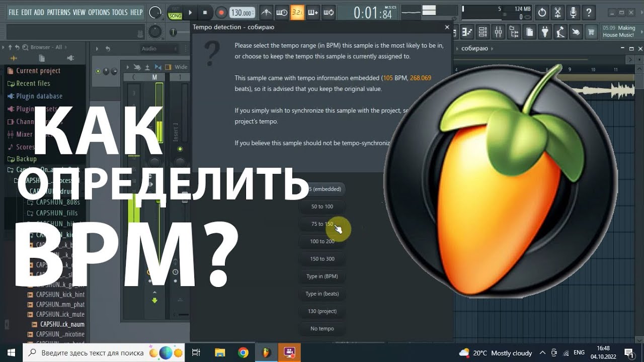
Task: Open the Chrome taskbar icon
Action: point(243,352)
